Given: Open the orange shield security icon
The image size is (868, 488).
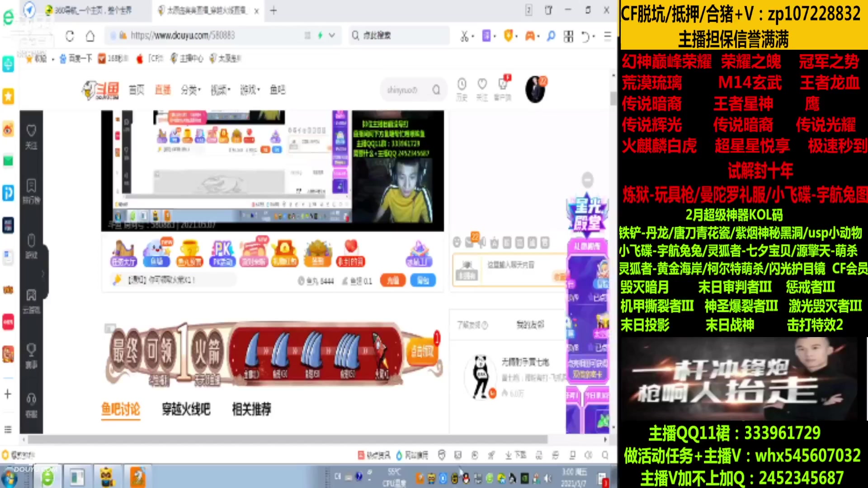Looking at the screenshot, I should [x=508, y=36].
